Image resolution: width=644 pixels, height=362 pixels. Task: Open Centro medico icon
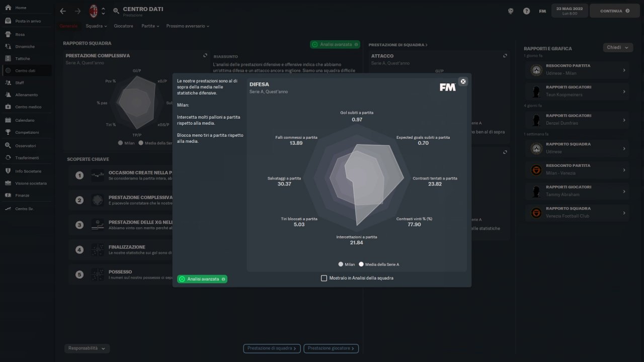tap(8, 107)
